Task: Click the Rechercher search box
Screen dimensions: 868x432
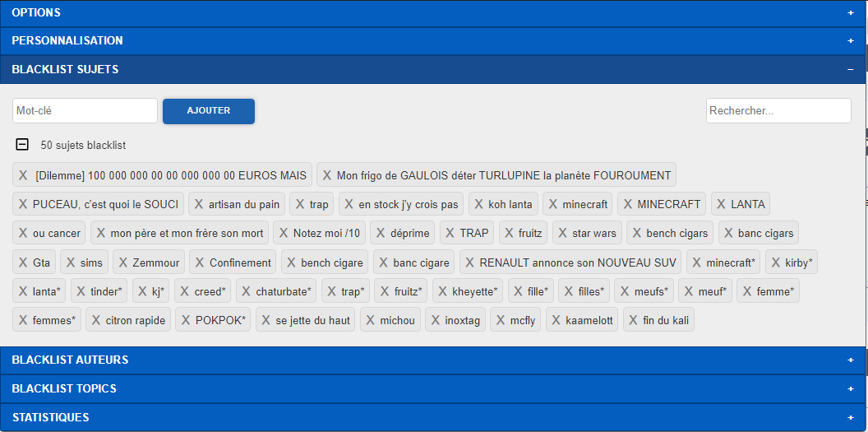Action: coord(778,111)
